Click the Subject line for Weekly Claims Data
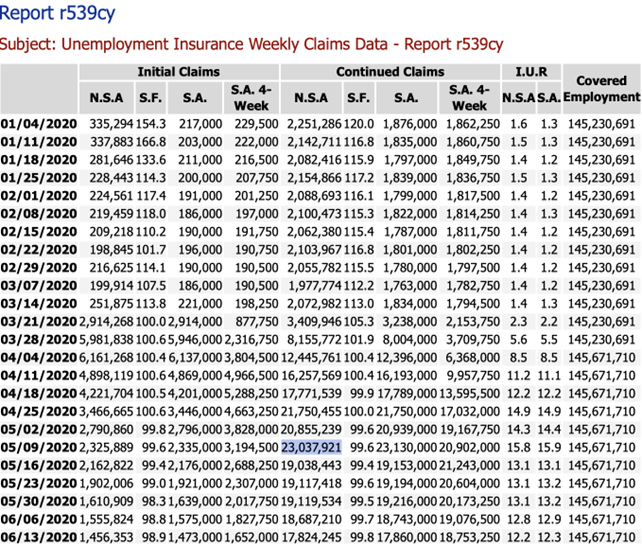The image size is (642, 544). click(251, 44)
